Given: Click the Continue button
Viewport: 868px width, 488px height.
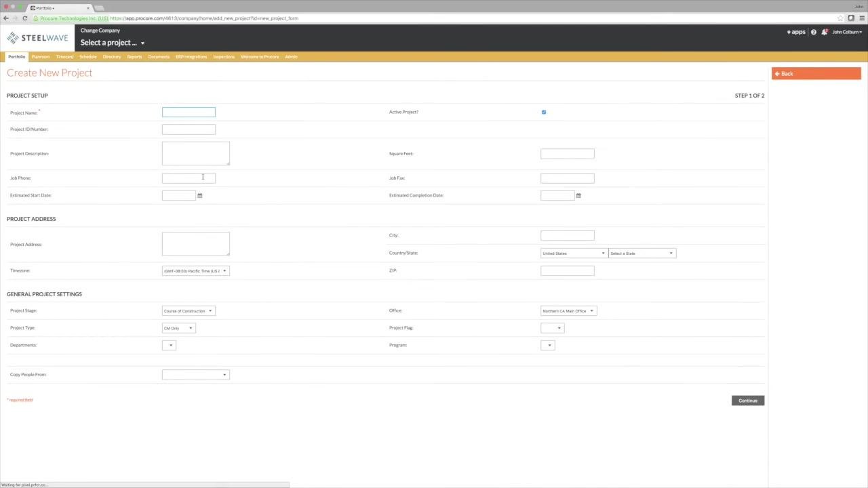Looking at the screenshot, I should click(748, 401).
